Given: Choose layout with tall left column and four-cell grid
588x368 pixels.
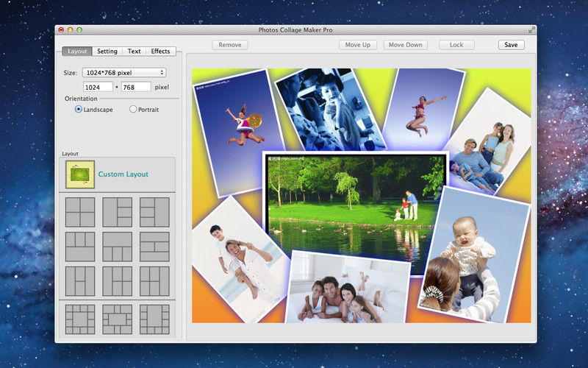Looking at the screenshot, I should click(x=118, y=281).
